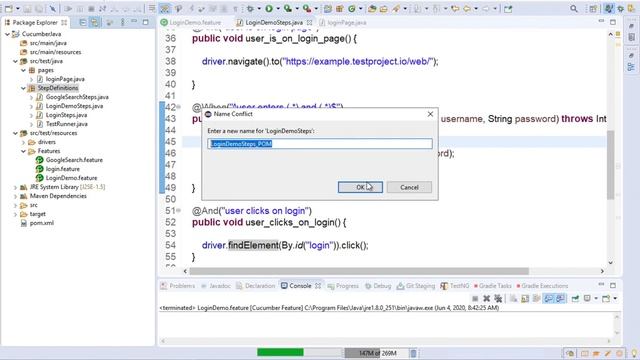Click OK in the Name Conflict dialog
This screenshot has width=640, height=360.
click(360, 187)
